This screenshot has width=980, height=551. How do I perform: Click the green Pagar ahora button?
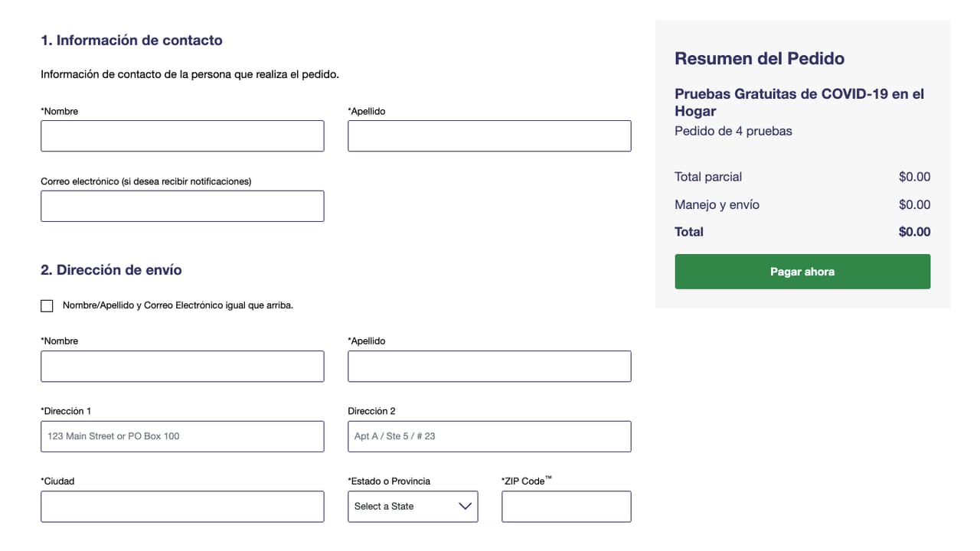pyautogui.click(x=802, y=272)
